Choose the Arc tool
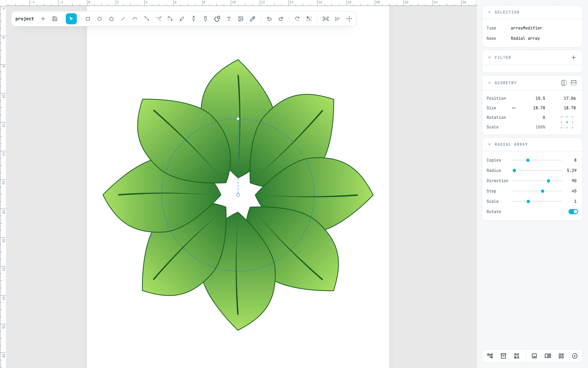 (x=135, y=19)
